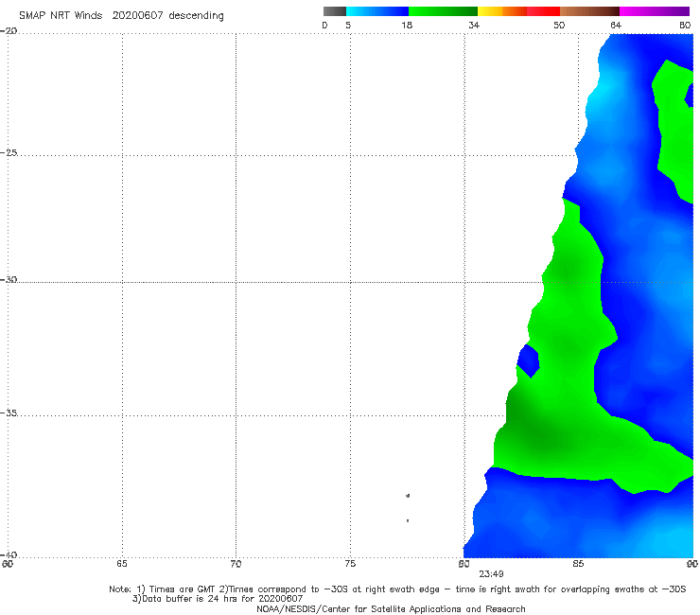Image resolution: width=700 pixels, height=615 pixels.
Task: Click the longitude axis label '75'
Action: point(350,564)
